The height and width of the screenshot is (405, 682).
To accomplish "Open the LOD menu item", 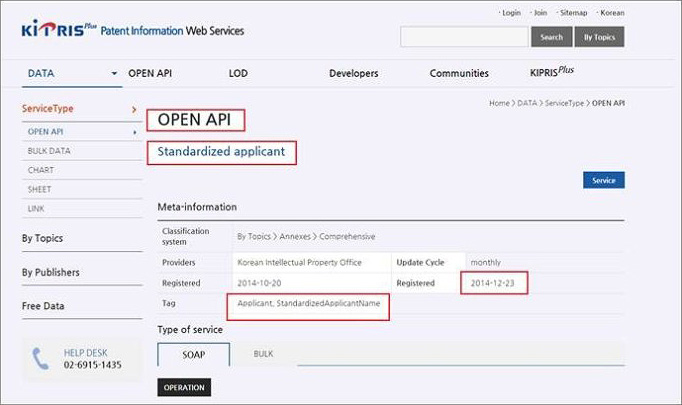I will (x=238, y=74).
